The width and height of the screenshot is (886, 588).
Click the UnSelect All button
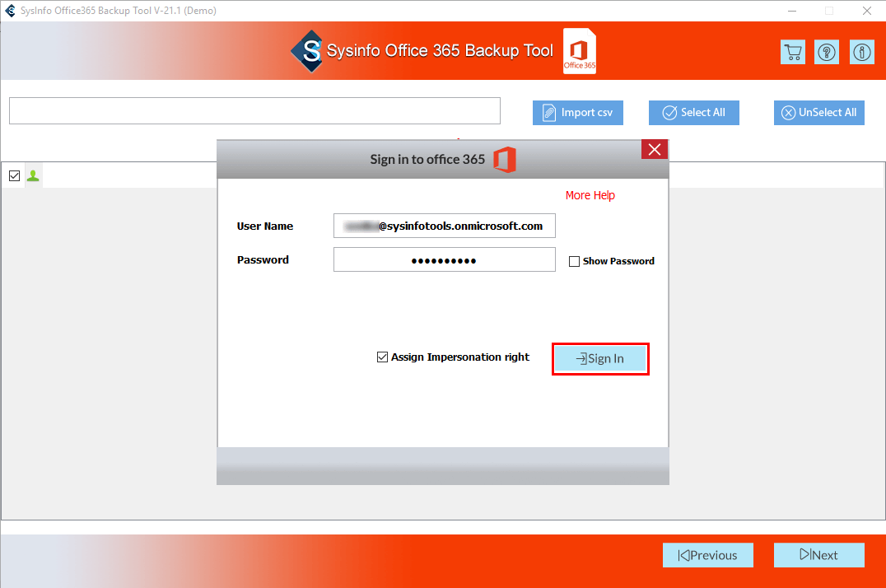click(x=818, y=113)
